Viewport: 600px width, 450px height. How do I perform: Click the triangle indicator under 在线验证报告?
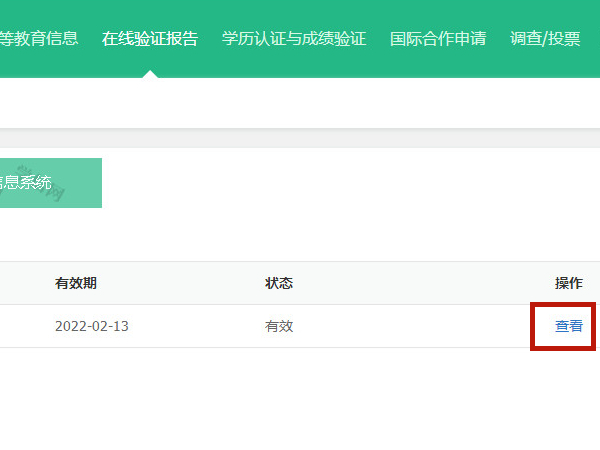point(150,73)
